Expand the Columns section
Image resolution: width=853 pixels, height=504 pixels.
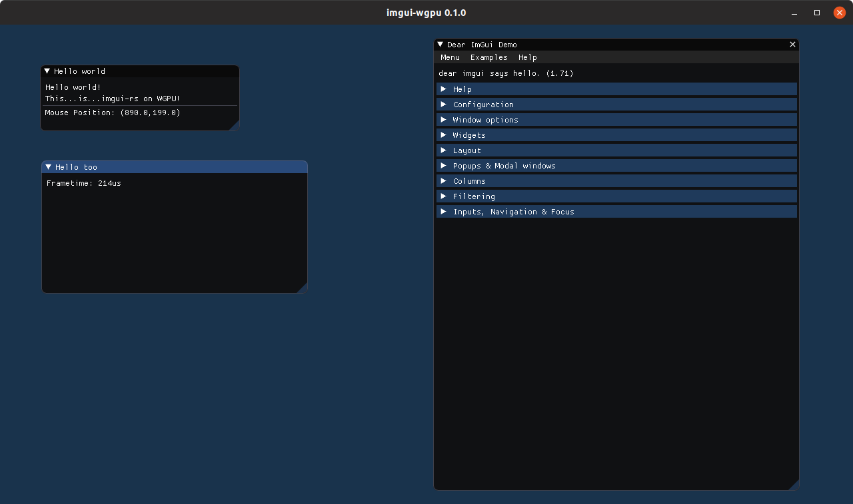pyautogui.click(x=616, y=181)
